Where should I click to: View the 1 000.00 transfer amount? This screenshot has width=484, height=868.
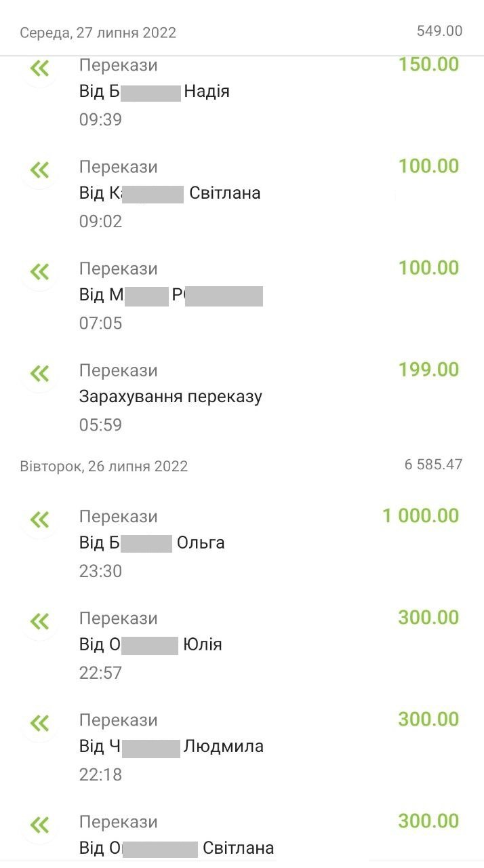[421, 516]
